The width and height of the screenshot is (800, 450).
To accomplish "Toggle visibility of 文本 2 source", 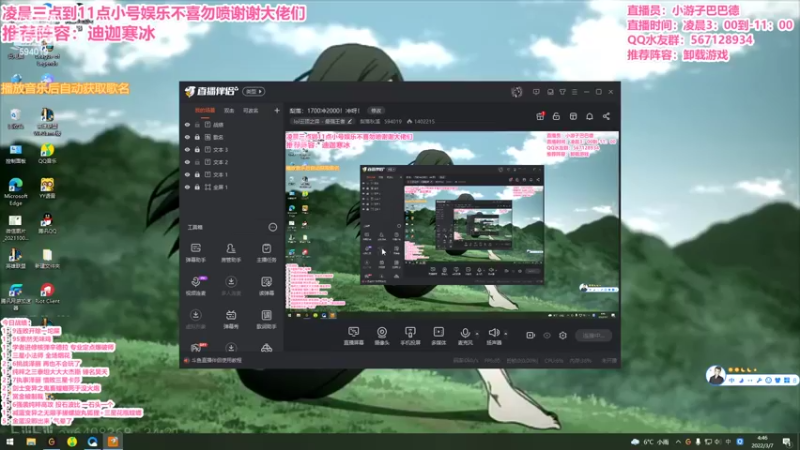I will [187, 162].
